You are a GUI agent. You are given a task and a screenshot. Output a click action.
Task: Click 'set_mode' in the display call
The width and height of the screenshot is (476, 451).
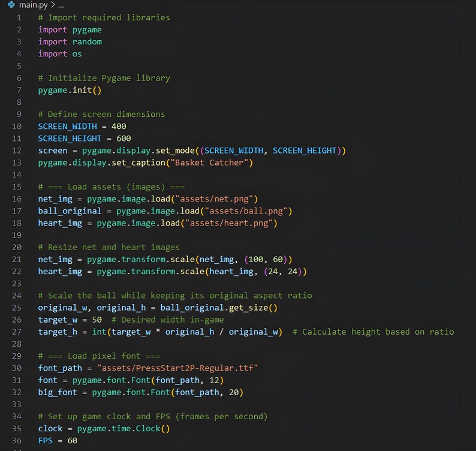tap(175, 151)
